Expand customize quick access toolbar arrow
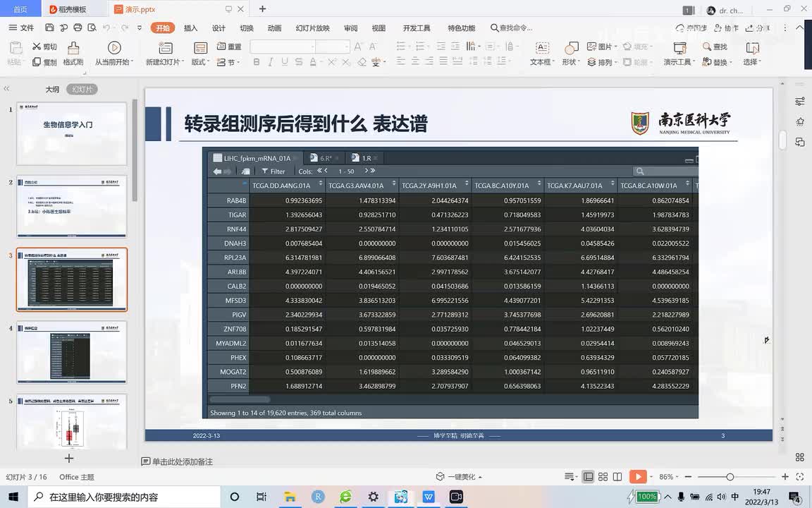The height and width of the screenshot is (508, 812). pos(140,28)
